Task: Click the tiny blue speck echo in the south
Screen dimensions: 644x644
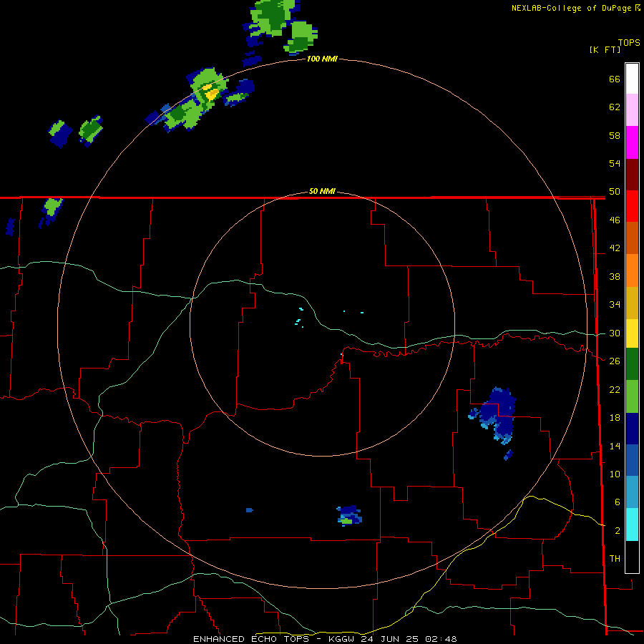Action: coord(249,510)
